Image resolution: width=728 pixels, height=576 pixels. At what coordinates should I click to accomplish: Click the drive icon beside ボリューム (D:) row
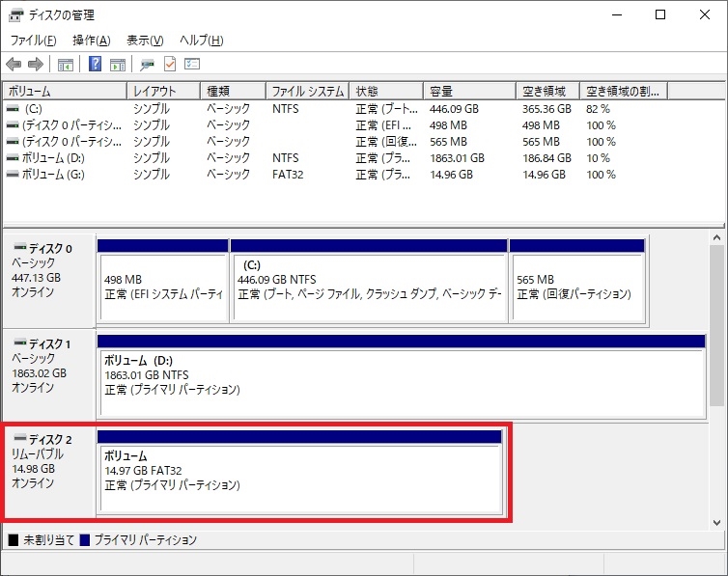click(13, 158)
